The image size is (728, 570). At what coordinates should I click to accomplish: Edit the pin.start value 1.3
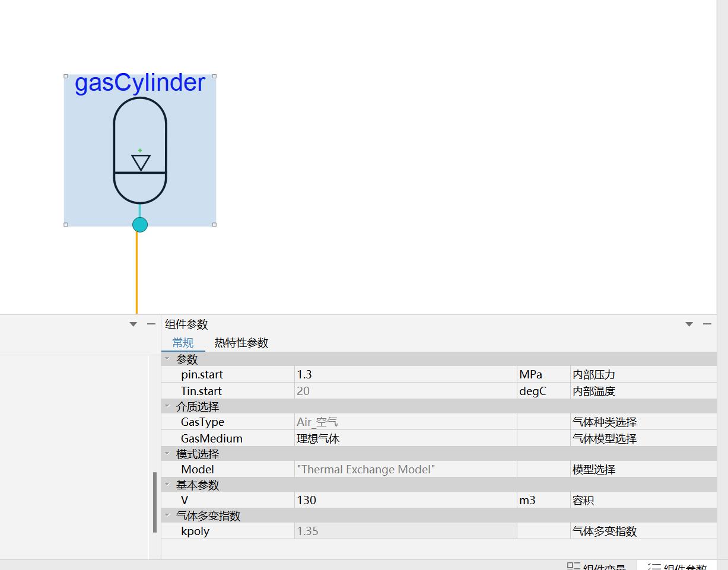tap(406, 374)
